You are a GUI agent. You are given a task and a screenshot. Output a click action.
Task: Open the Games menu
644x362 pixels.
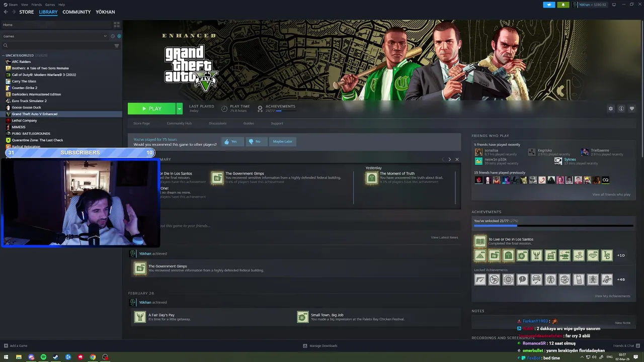50,5
